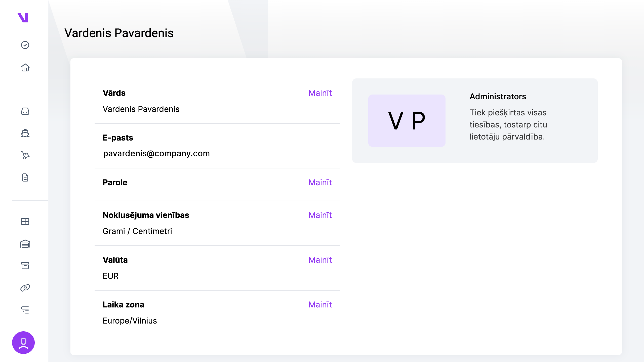Click Mainīt for Laika zona
The image size is (644, 362).
pyautogui.click(x=320, y=305)
